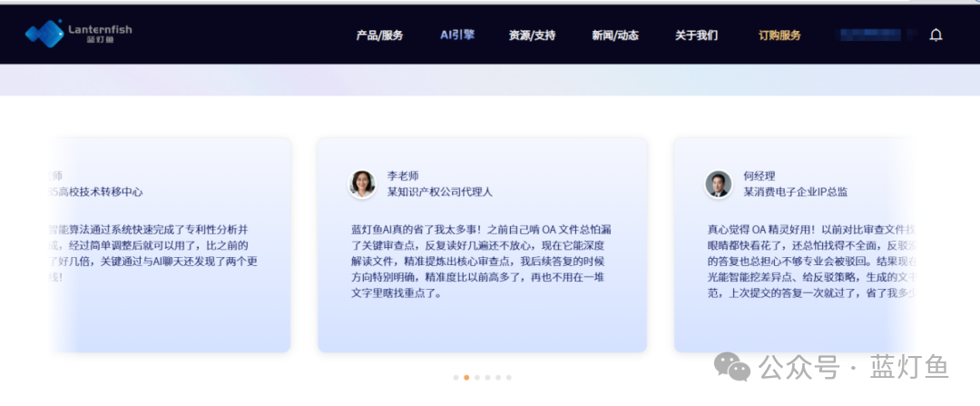The image size is (980, 406).
Task: Open the 新闻/动态 menu
Action: click(615, 35)
